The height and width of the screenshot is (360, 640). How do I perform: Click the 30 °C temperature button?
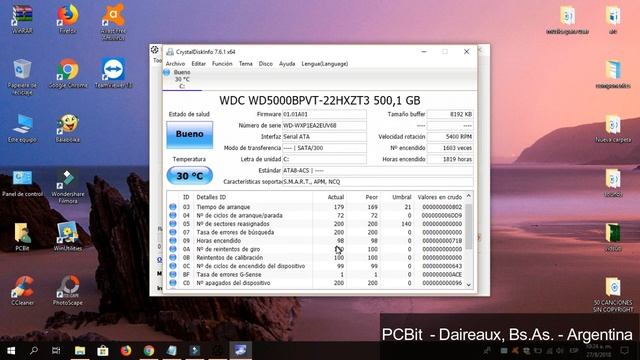(x=189, y=176)
